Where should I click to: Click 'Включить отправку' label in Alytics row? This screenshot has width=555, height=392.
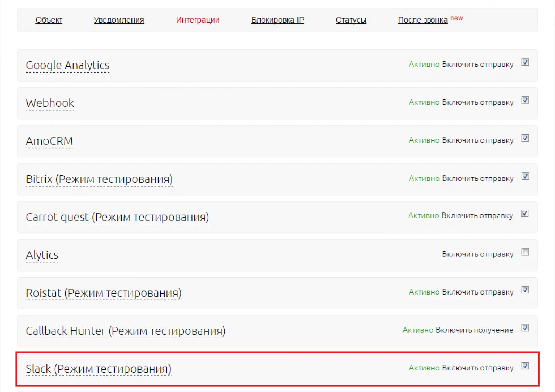478,254
